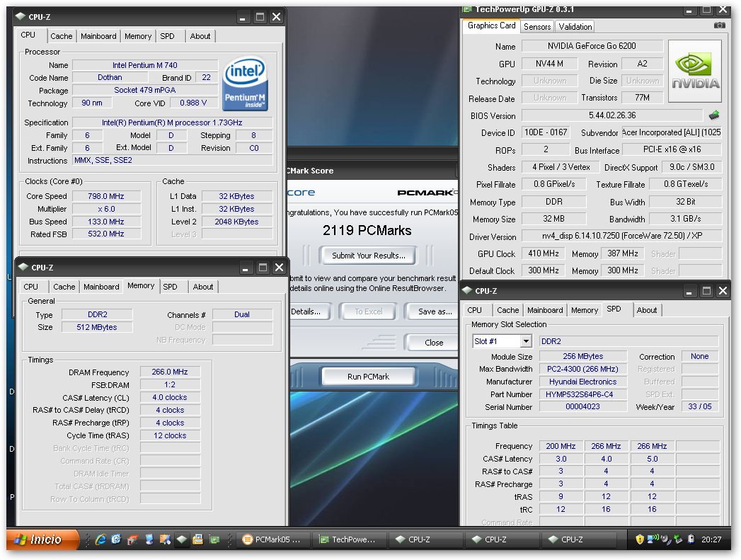Click title bar icon of CPU-Z processor window
This screenshot has width=741, height=560.
(21, 16)
